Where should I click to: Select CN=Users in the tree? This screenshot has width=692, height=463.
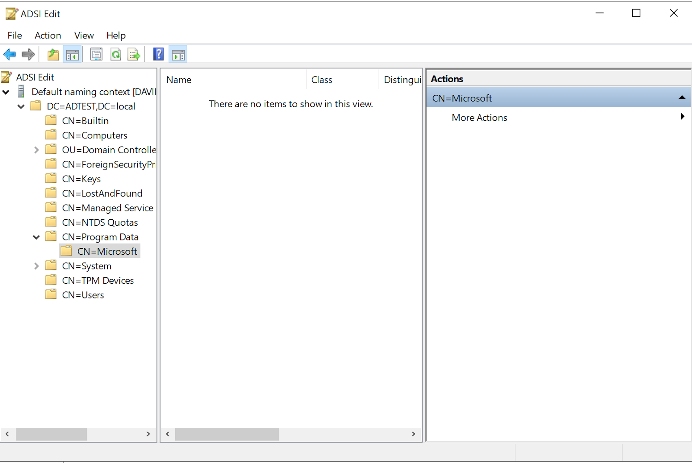[x=82, y=295]
